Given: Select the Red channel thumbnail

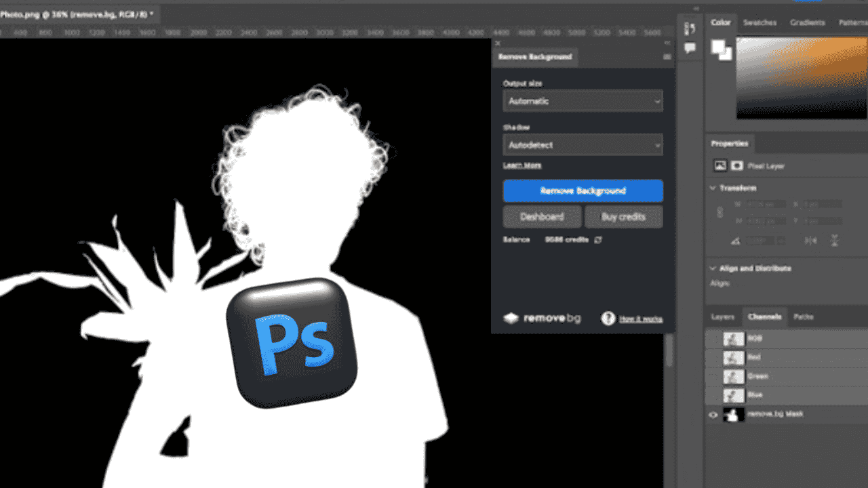Looking at the screenshot, I should tap(733, 357).
